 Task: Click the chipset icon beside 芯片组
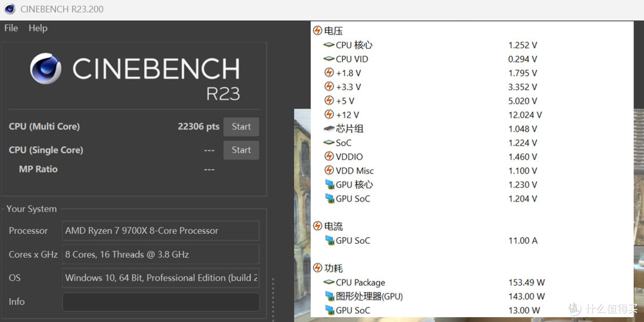[329, 129]
